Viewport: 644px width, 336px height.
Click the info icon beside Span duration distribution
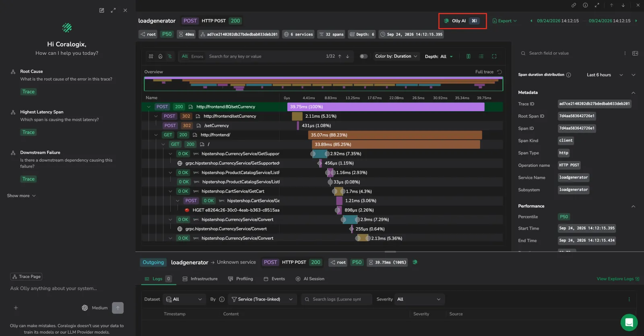(569, 75)
